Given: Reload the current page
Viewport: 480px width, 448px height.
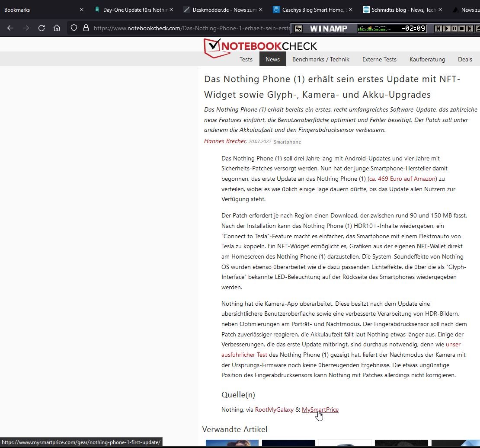Looking at the screenshot, I should click(x=42, y=28).
